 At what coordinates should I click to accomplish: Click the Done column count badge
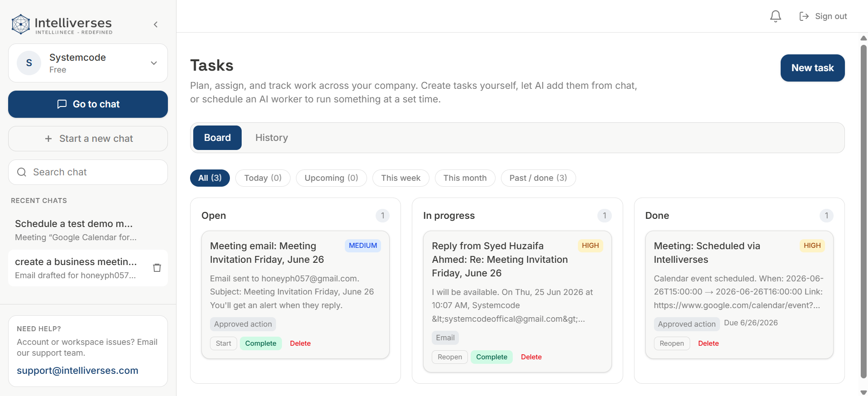point(826,216)
